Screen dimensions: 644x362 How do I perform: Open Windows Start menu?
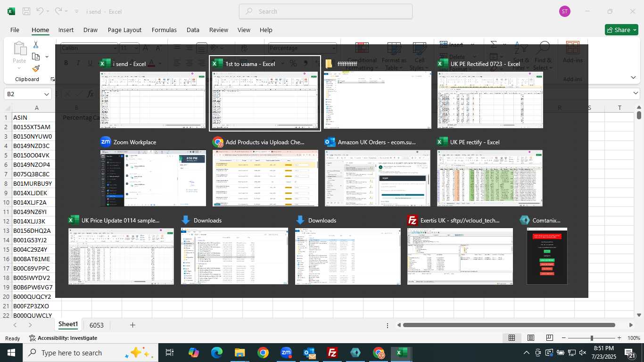click(x=11, y=353)
